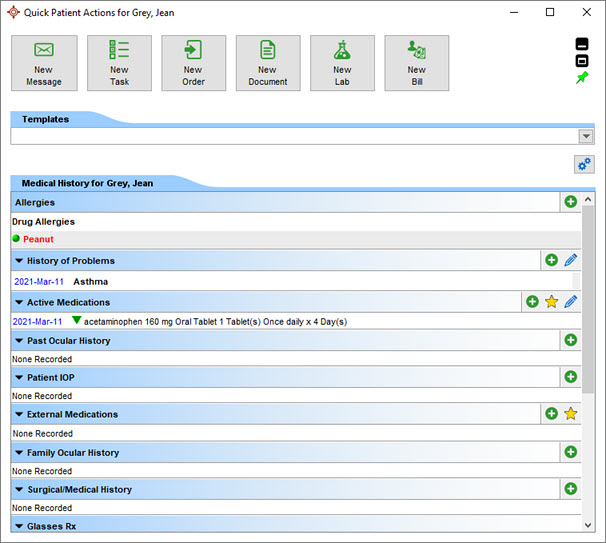This screenshot has height=543, width=606.
Task: Click the New Message button
Action: point(44,63)
